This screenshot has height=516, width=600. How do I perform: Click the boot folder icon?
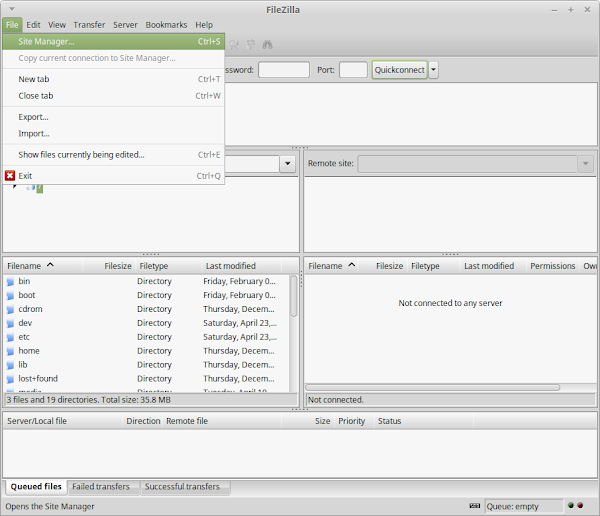(10, 296)
